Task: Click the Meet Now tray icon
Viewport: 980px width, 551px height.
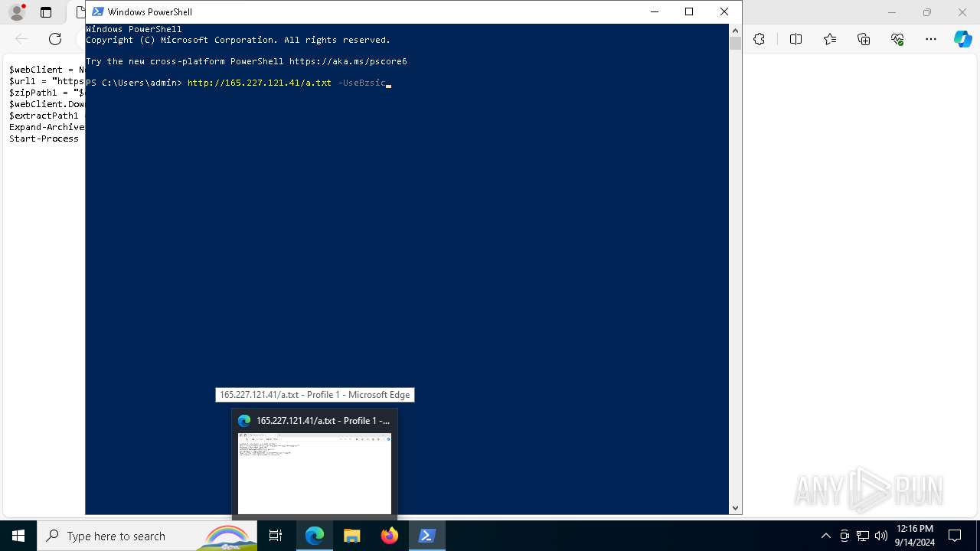Action: (844, 536)
